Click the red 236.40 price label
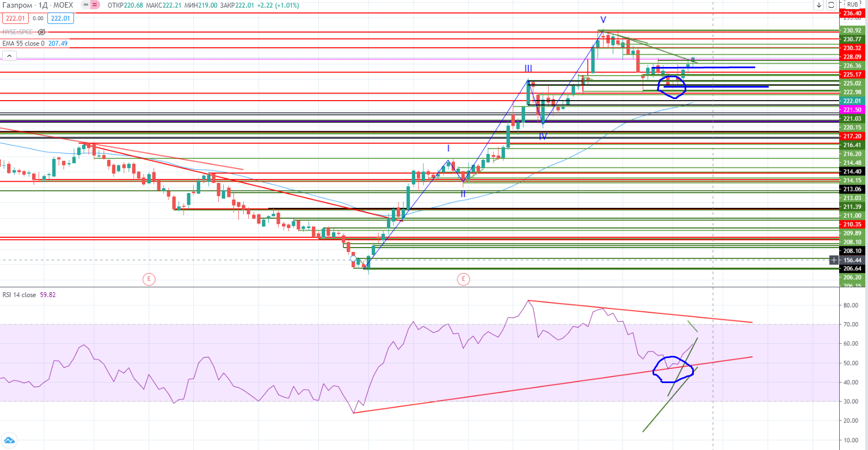This screenshot has height=450, width=868. tap(852, 13)
